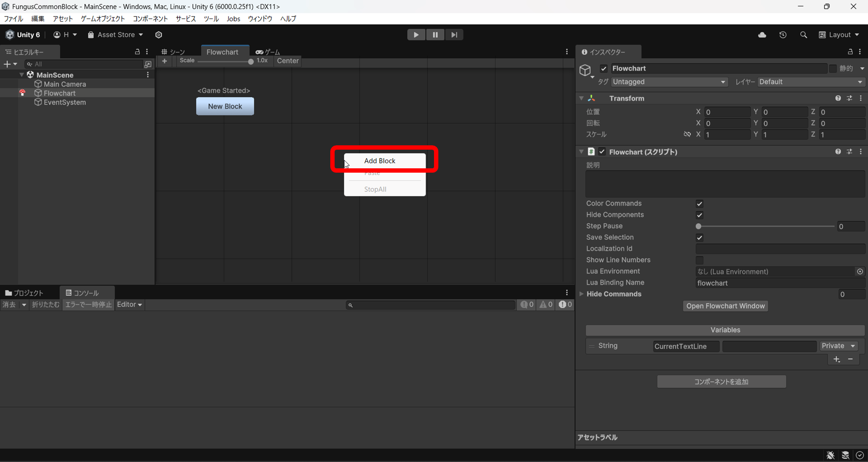Click the Open Flowchart Window button

(725, 306)
